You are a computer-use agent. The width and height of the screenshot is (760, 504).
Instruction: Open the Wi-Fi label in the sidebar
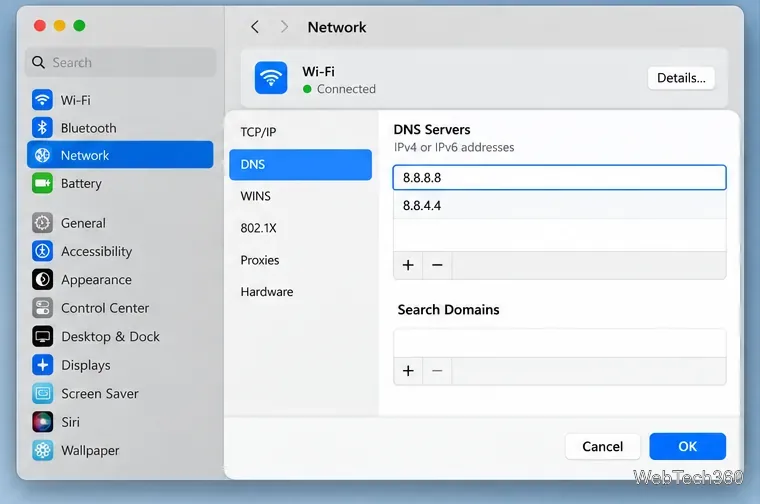[x=76, y=100]
